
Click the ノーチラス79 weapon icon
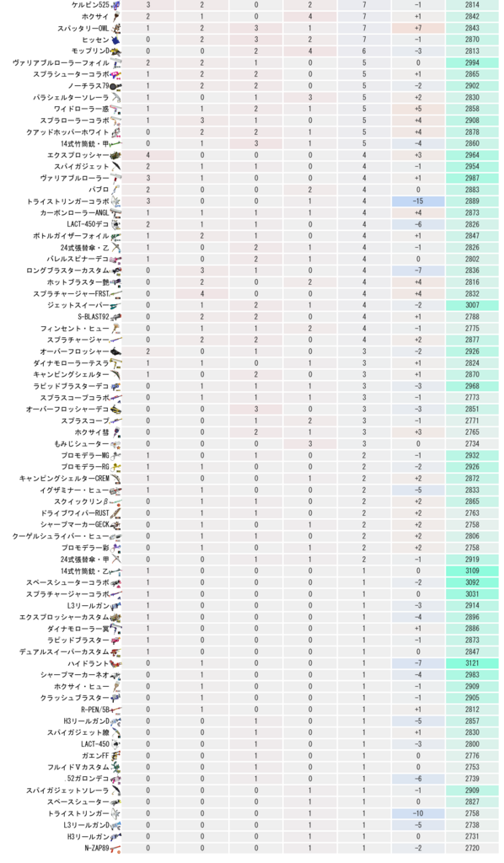(116, 87)
